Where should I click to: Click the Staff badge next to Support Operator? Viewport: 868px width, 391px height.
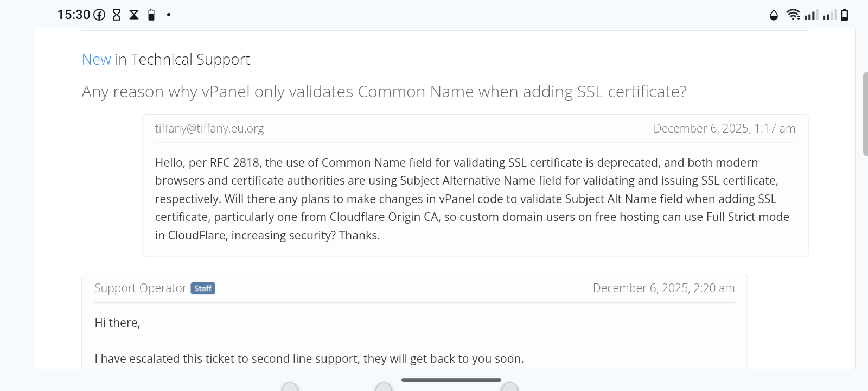[x=203, y=288]
